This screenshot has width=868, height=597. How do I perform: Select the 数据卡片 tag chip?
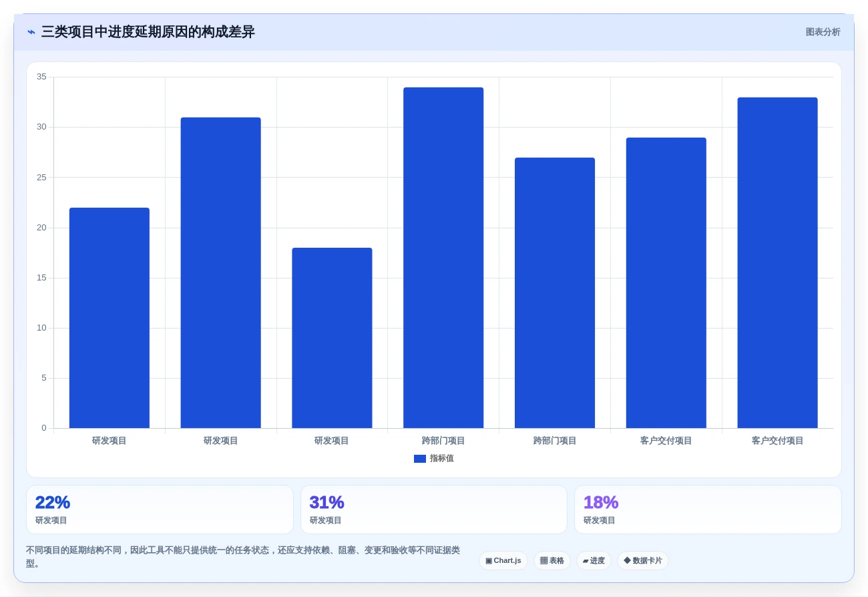click(642, 561)
